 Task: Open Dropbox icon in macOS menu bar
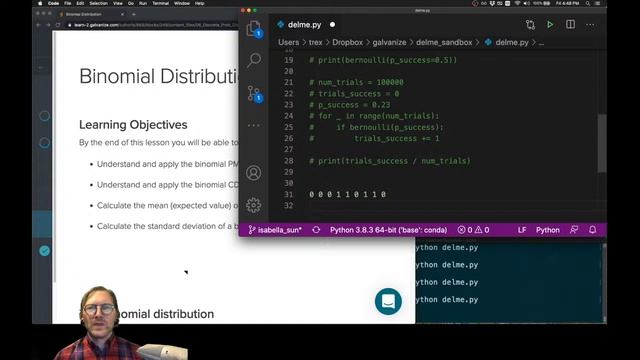point(492,3)
